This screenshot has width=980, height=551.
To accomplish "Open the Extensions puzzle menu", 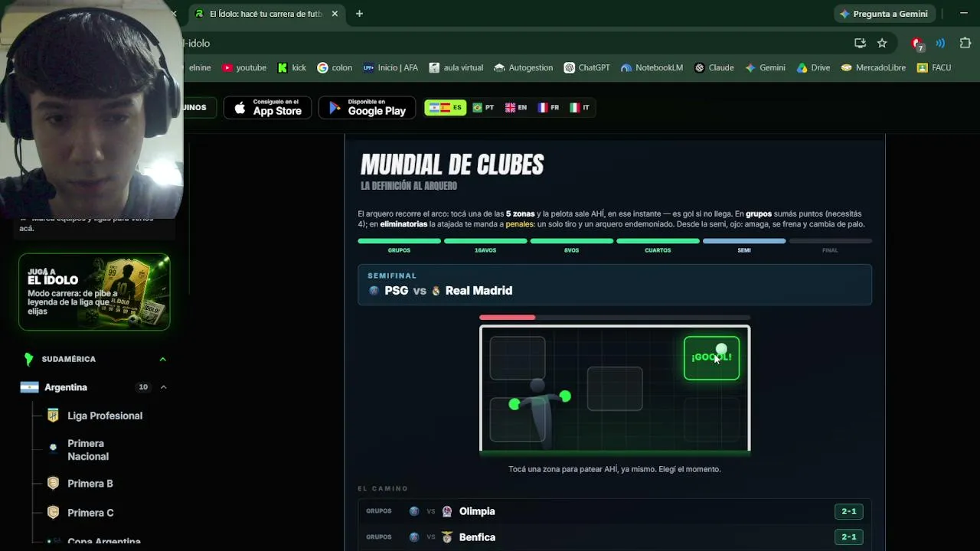I will pos(965,43).
